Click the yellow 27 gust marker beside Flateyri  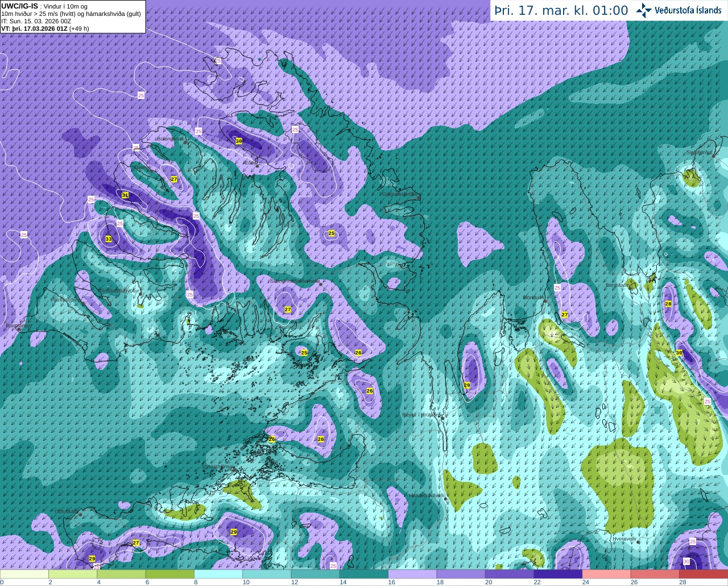(174, 179)
